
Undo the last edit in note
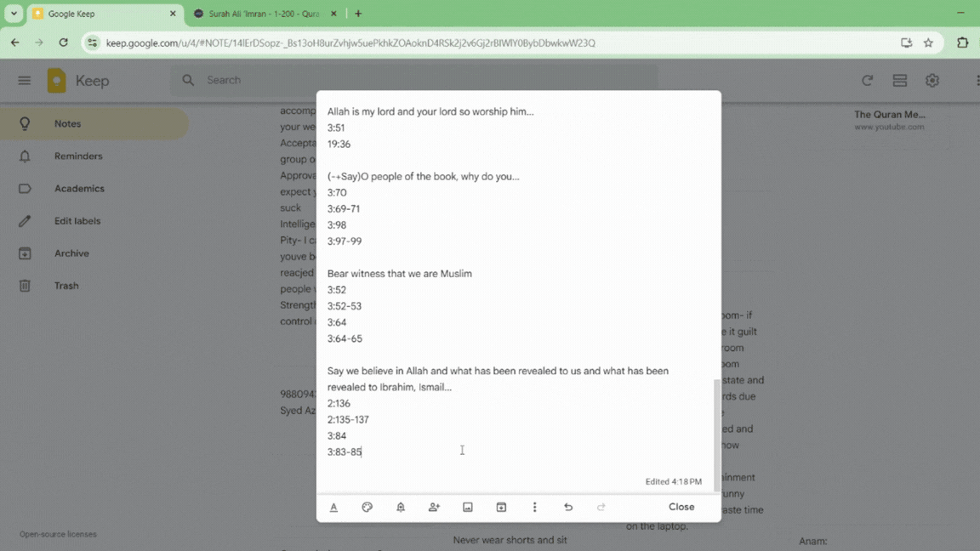(x=568, y=507)
